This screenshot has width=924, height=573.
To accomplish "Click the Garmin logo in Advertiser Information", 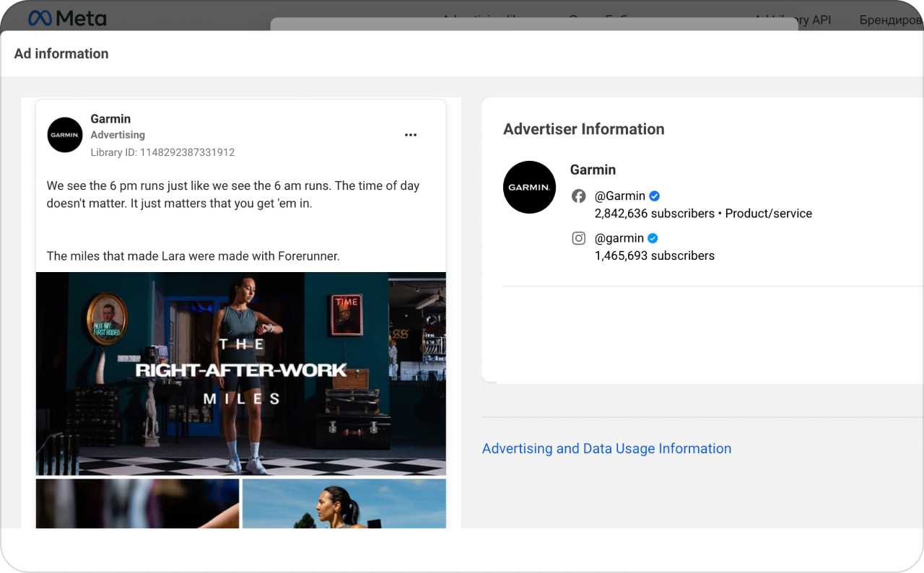I will [529, 188].
